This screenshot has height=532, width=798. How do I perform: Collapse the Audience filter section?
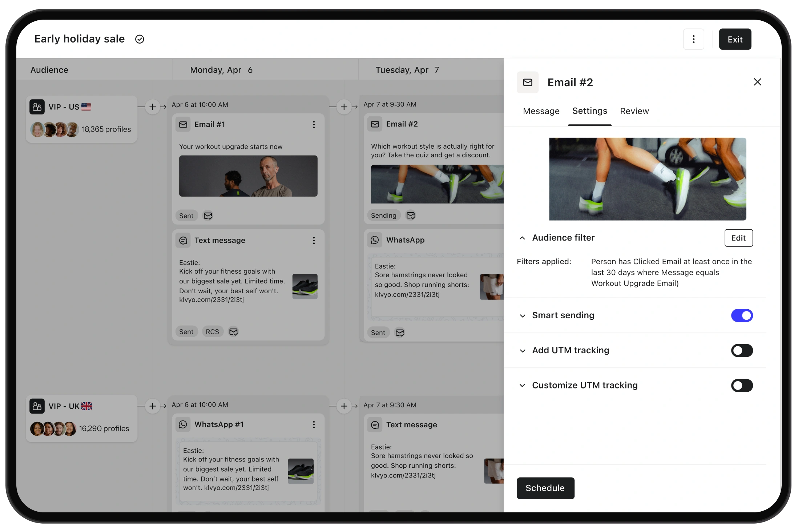[x=522, y=238]
